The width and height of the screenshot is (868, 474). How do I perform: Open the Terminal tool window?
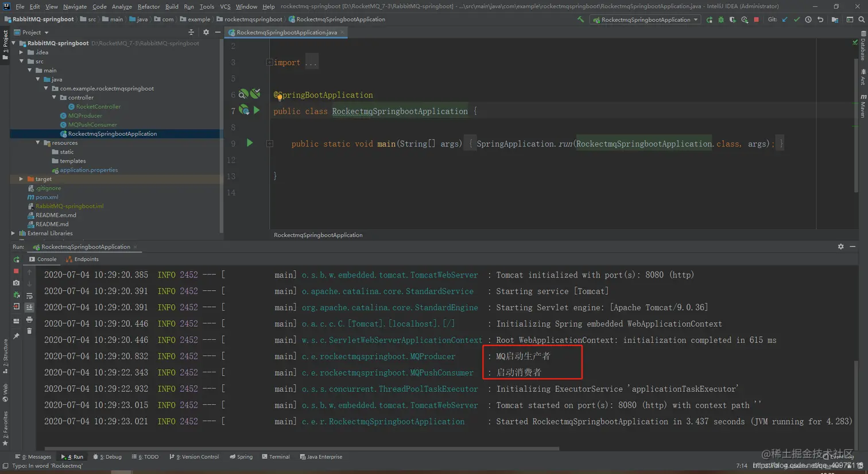click(276, 457)
